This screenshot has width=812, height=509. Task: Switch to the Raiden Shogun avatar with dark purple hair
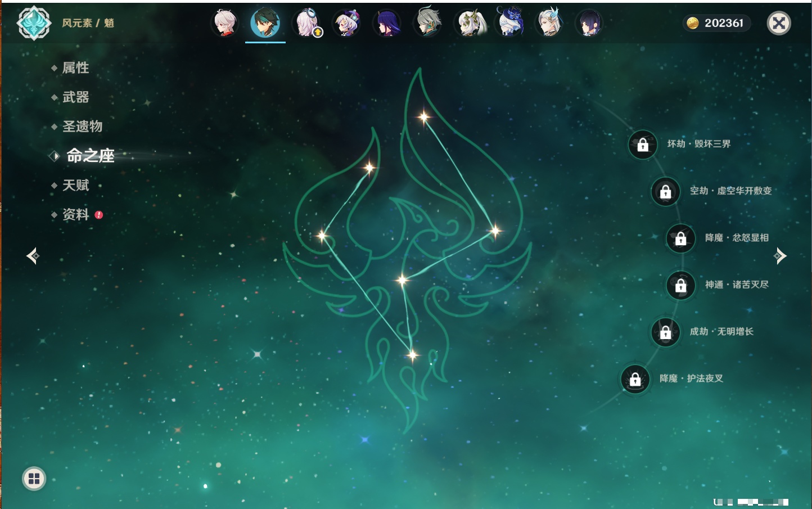(x=387, y=24)
